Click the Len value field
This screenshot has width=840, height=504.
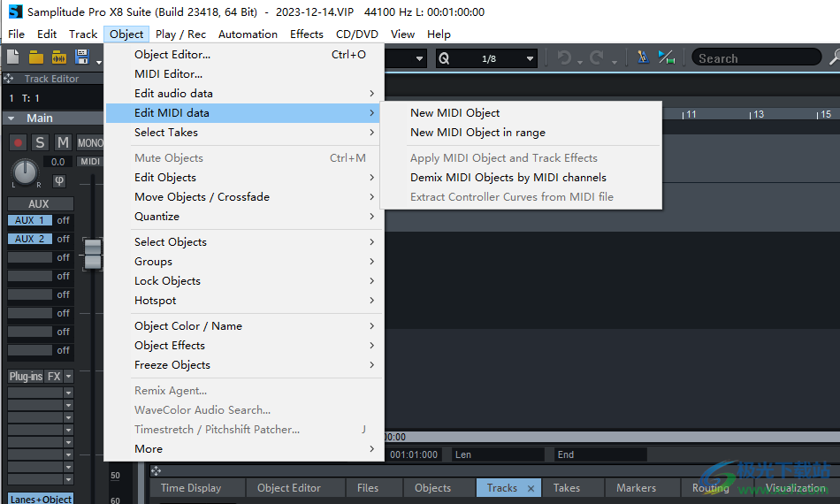click(498, 454)
